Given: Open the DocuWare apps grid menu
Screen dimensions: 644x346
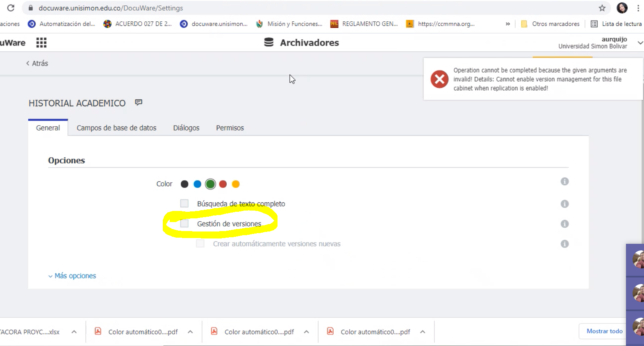Looking at the screenshot, I should click(41, 43).
